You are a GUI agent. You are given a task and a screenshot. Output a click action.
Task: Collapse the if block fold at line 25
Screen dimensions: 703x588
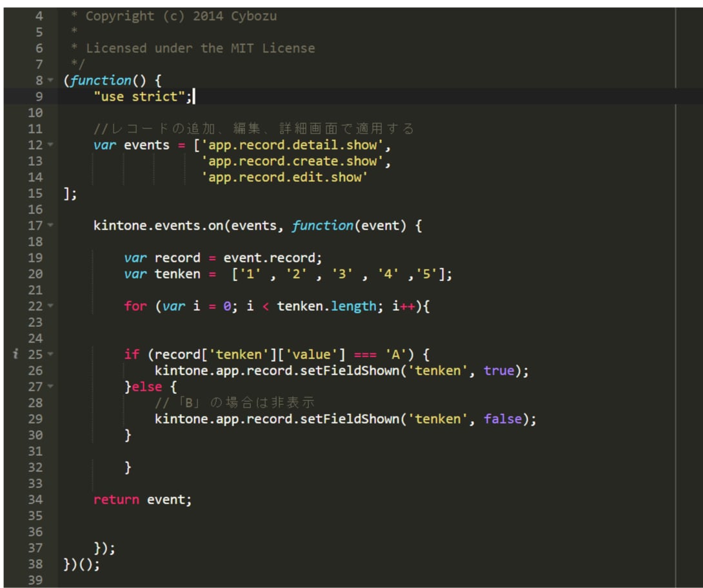[50, 354]
